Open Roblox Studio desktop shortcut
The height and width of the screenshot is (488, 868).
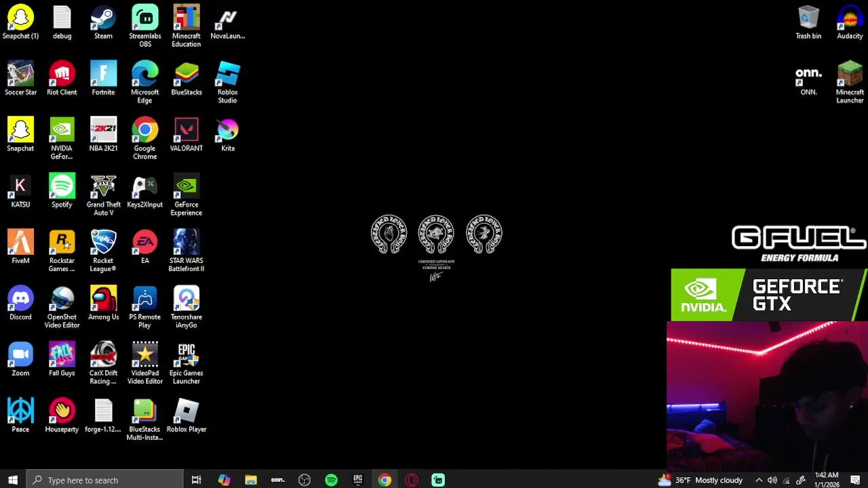[x=227, y=83]
